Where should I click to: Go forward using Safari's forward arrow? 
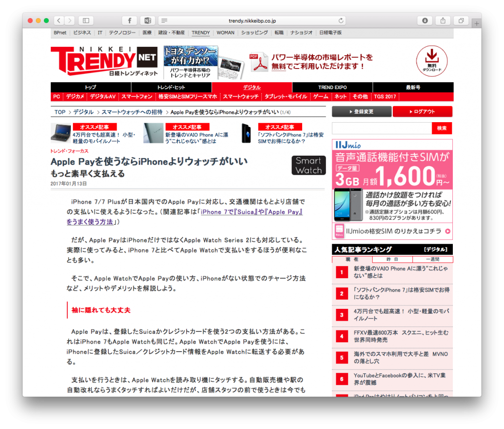(x=69, y=21)
